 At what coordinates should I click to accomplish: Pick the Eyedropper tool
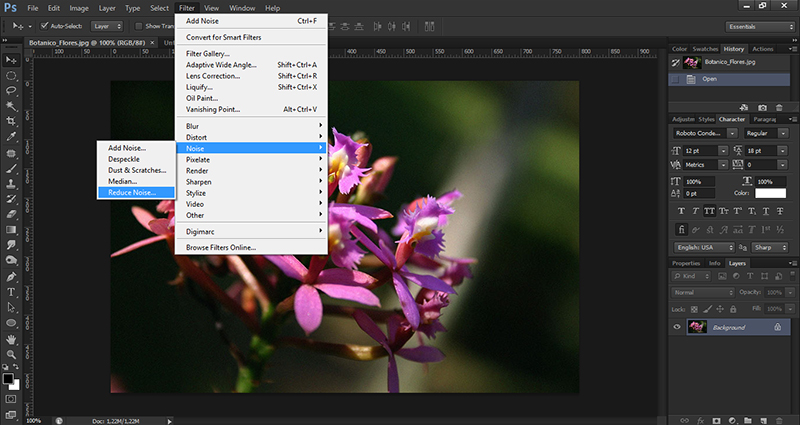click(11, 136)
